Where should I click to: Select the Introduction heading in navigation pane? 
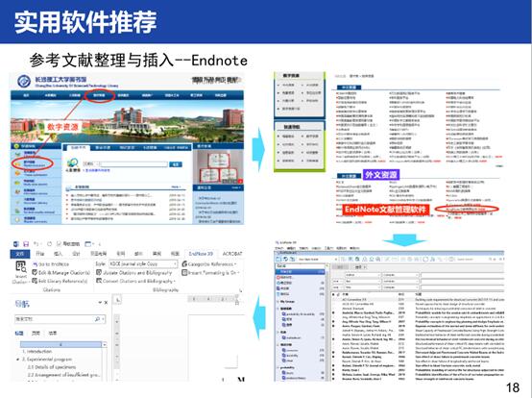[37, 352]
